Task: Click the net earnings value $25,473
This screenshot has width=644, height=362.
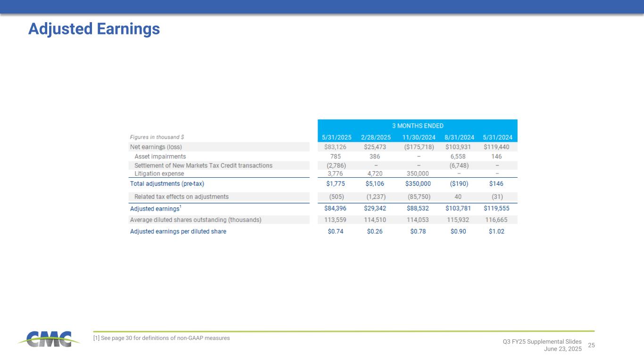Action: (376, 147)
